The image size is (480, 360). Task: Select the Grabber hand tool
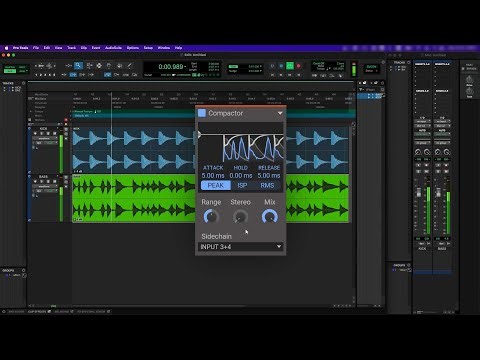tap(109, 66)
